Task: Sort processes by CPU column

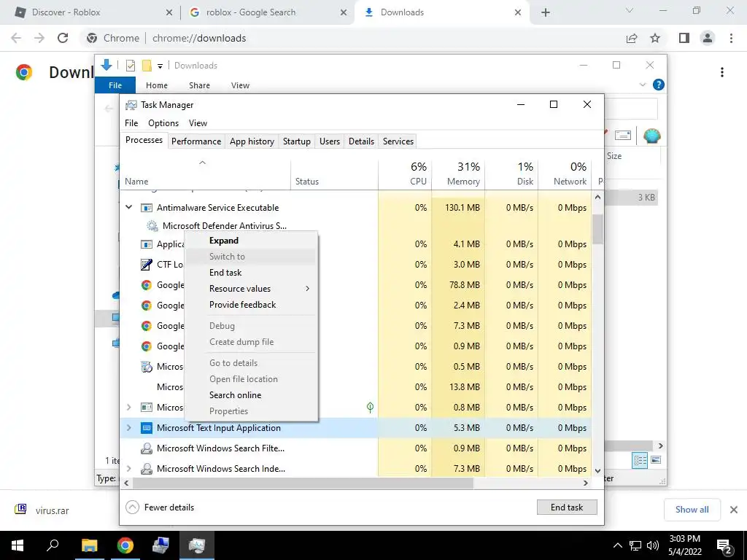Action: (405, 174)
